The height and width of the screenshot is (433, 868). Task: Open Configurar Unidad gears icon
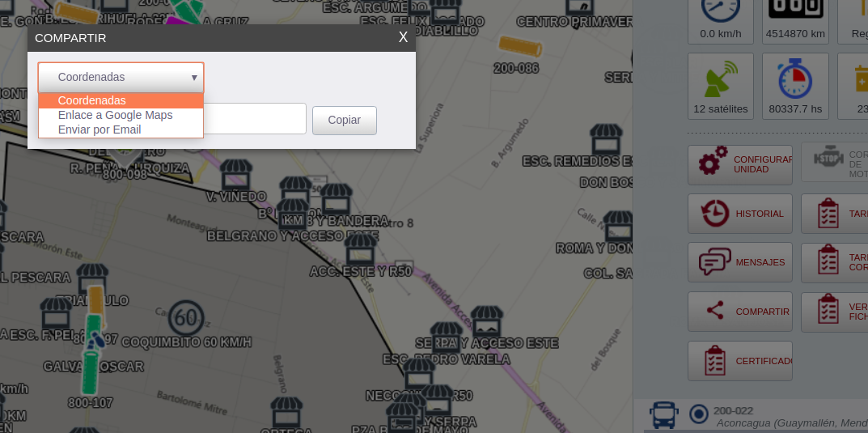[x=713, y=161]
